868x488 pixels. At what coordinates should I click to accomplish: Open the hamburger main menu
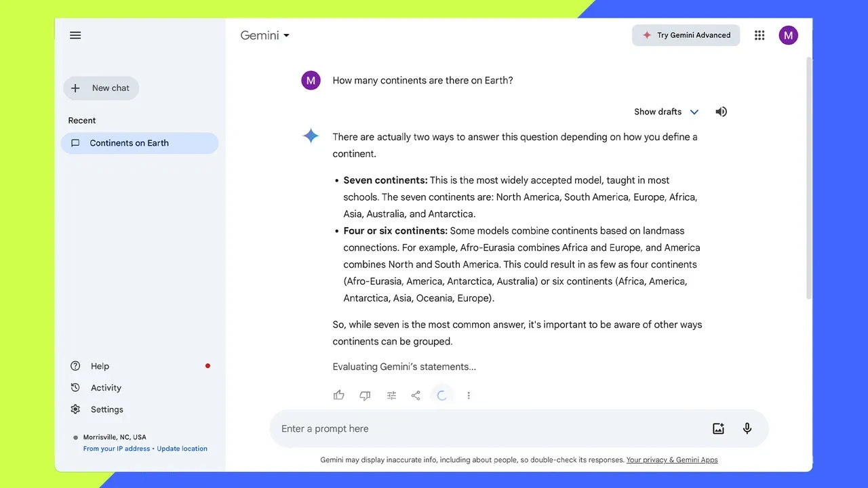point(75,35)
